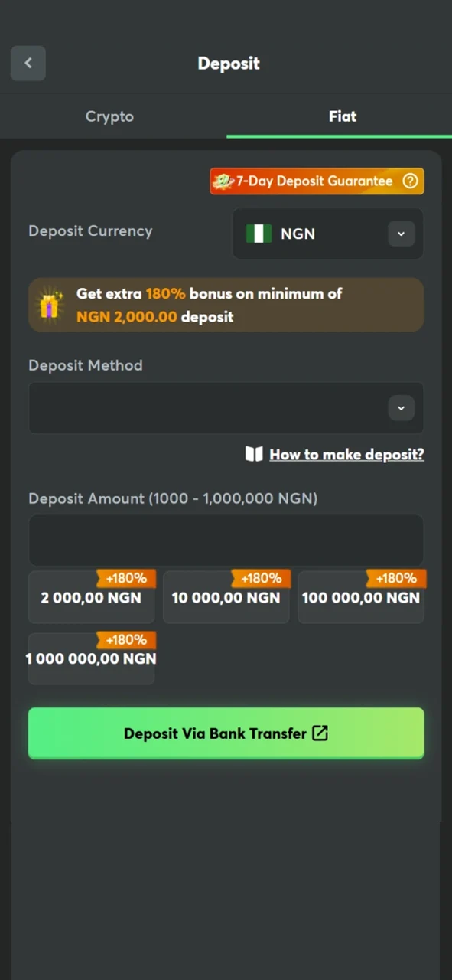Select the 2 000,00 NGN preset amount

(x=91, y=598)
